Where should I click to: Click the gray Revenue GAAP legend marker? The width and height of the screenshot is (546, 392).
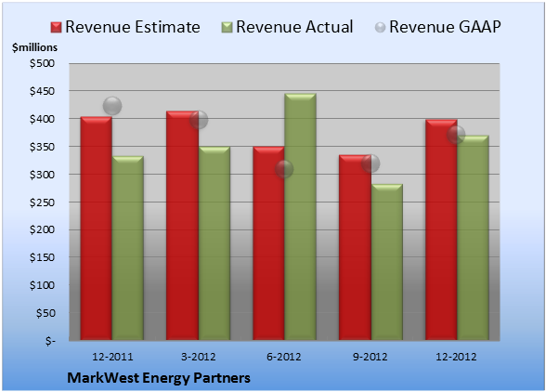[381, 28]
